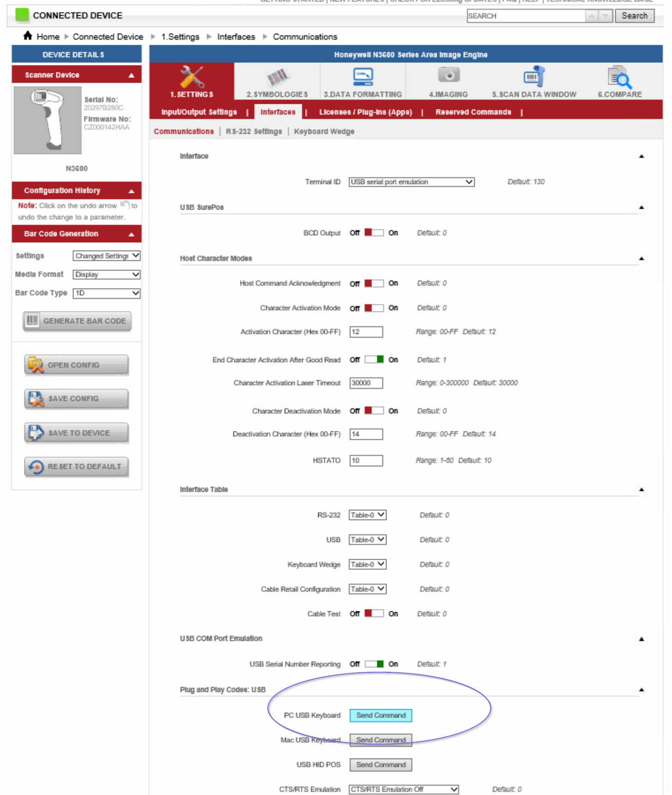
Task: Click the Character Activation Laser Timeout field
Action: (366, 383)
